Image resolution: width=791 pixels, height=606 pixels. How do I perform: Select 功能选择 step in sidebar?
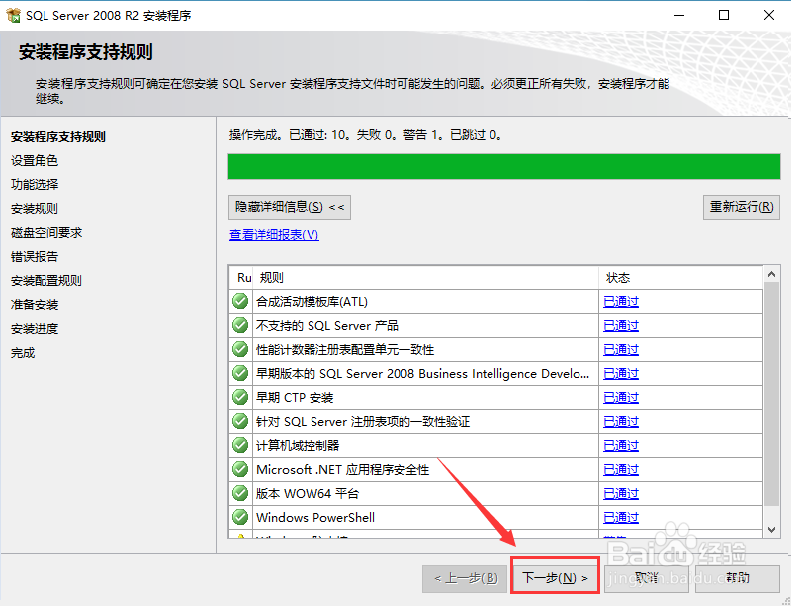(x=34, y=185)
